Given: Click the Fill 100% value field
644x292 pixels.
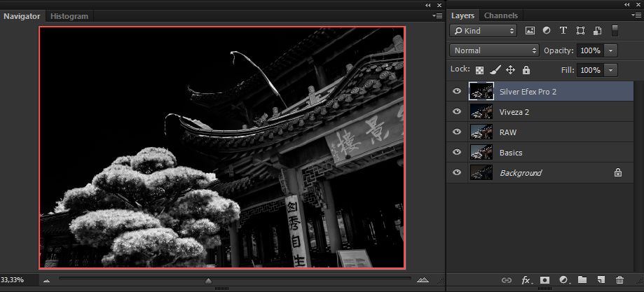Looking at the screenshot, I should tap(591, 70).
